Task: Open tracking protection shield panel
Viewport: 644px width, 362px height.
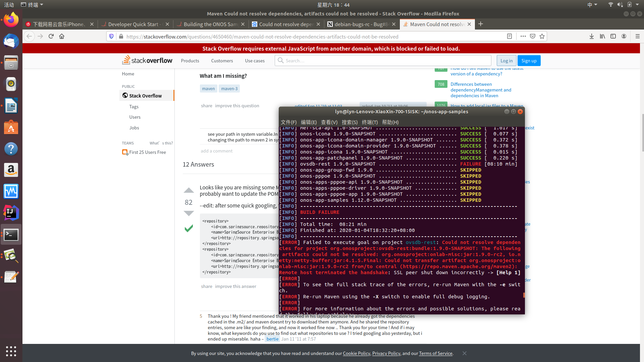Action: click(x=112, y=36)
